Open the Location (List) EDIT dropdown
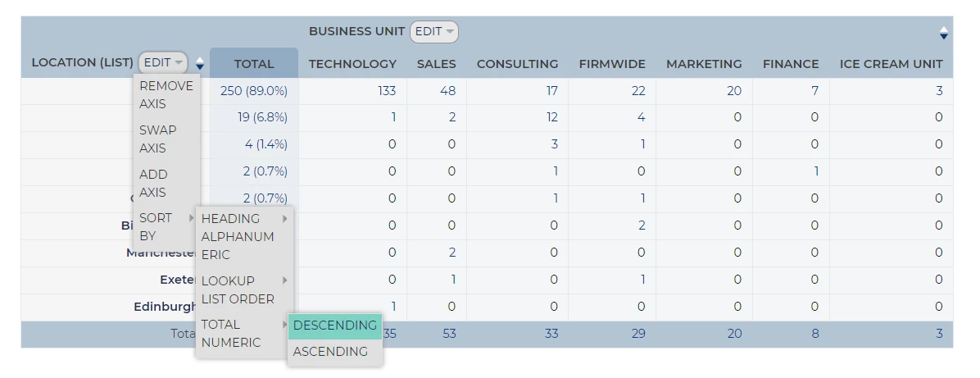 point(163,62)
